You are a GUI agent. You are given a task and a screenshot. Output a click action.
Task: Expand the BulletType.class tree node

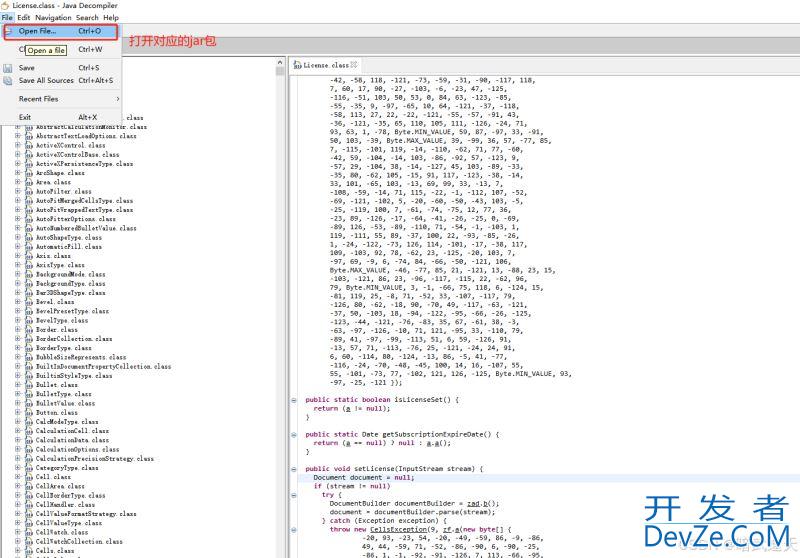coord(18,394)
